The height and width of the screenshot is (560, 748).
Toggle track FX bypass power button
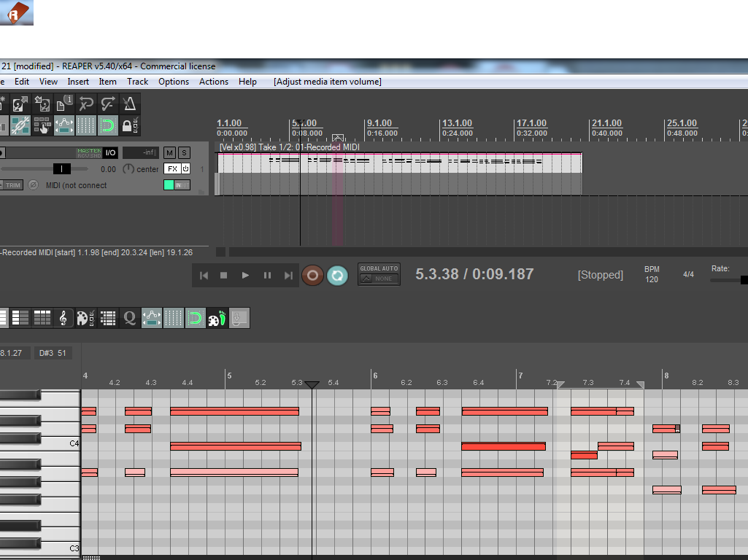point(185,168)
